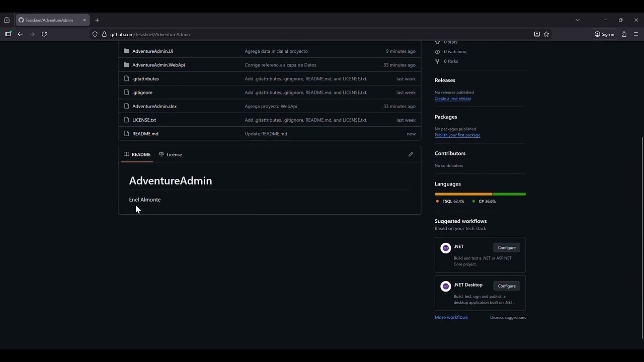Screen dimensions: 644x362
Task: Click the TSQL 63.4% language entry
Action: 450,202
